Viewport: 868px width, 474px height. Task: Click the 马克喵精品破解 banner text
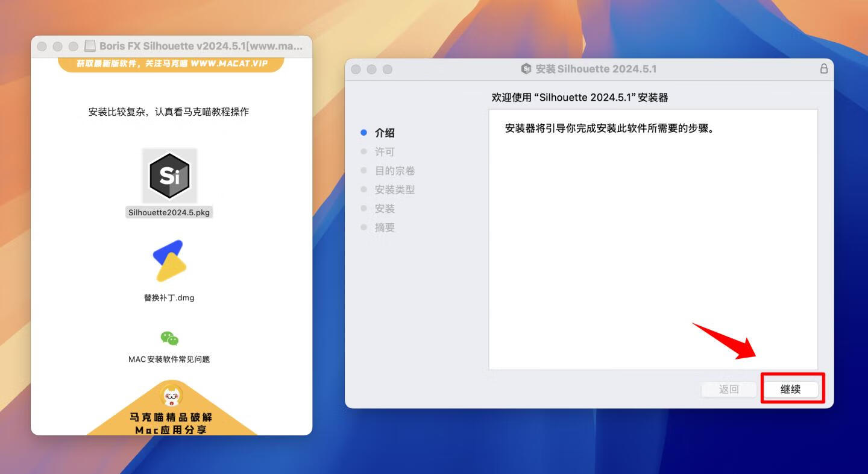tap(172, 417)
